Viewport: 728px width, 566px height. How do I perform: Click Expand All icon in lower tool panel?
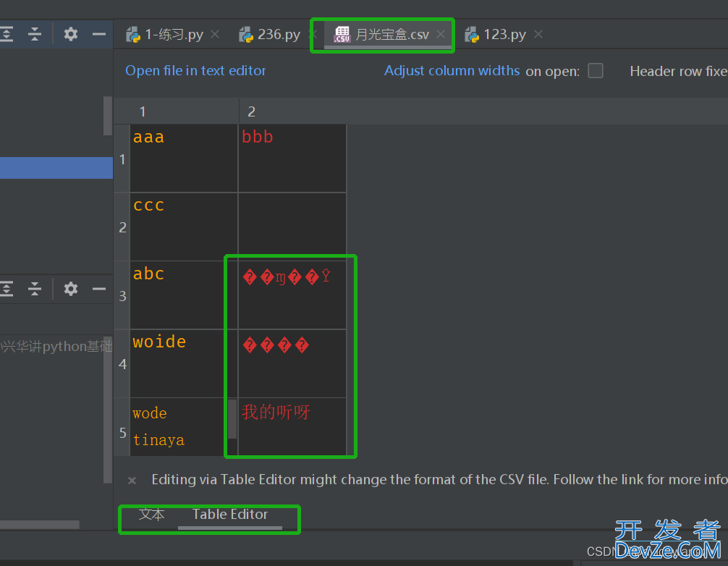coord(7,289)
